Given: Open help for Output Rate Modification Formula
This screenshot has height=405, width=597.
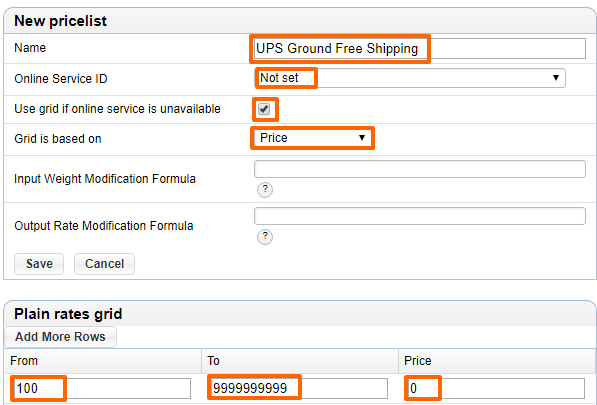Looking at the screenshot, I should [x=265, y=237].
